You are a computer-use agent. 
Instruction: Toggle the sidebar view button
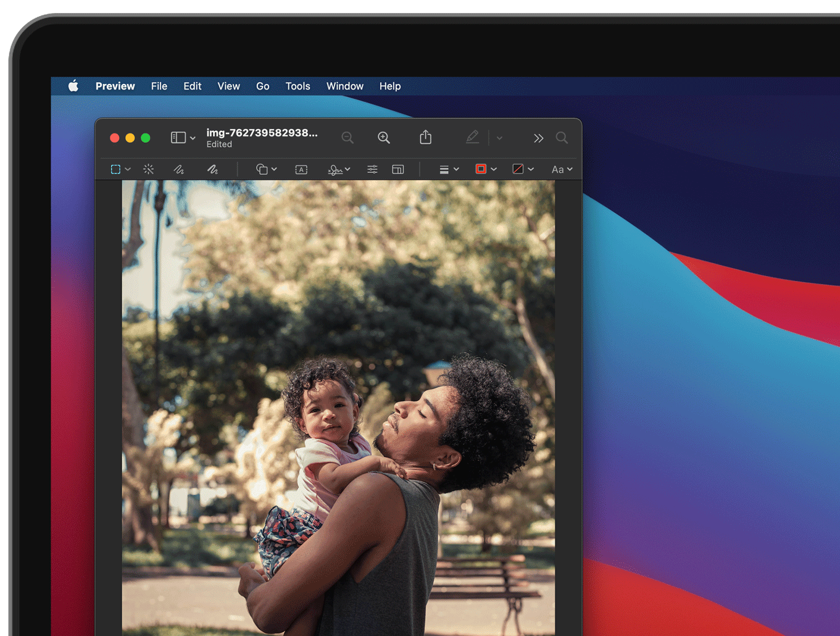point(178,138)
